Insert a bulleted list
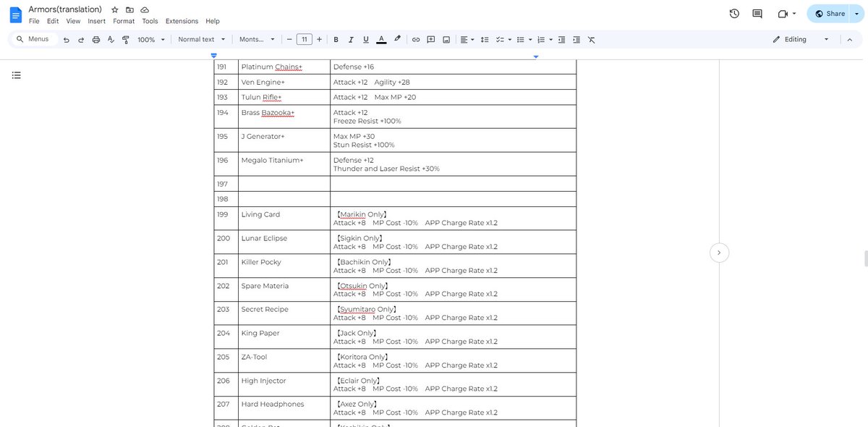The width and height of the screenshot is (868, 427). pos(520,40)
